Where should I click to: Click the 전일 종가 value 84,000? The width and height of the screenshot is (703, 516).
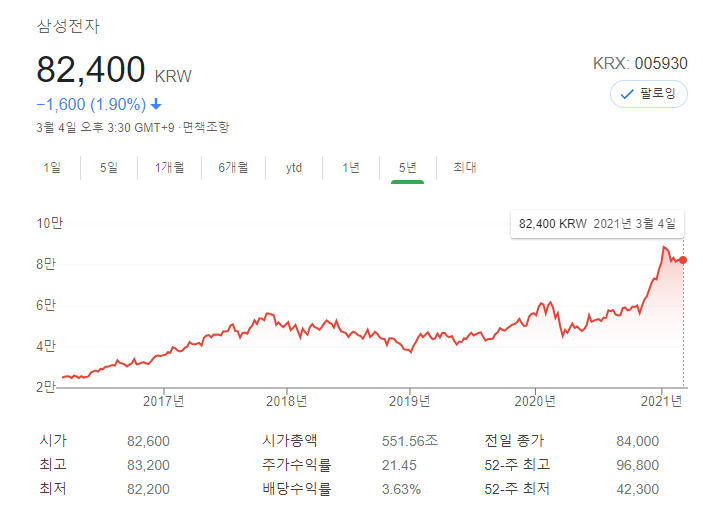click(x=638, y=441)
